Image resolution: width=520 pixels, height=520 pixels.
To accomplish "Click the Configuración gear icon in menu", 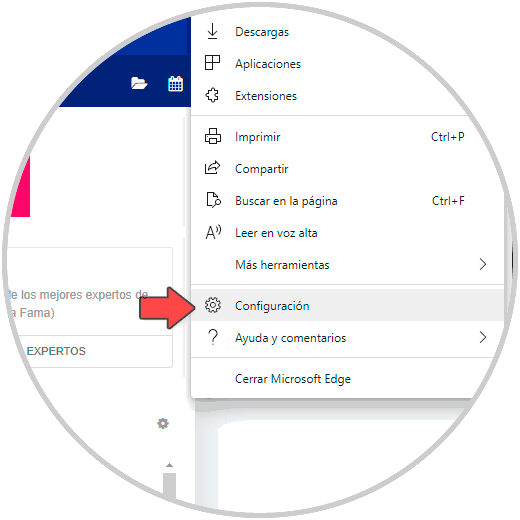I will click(213, 305).
